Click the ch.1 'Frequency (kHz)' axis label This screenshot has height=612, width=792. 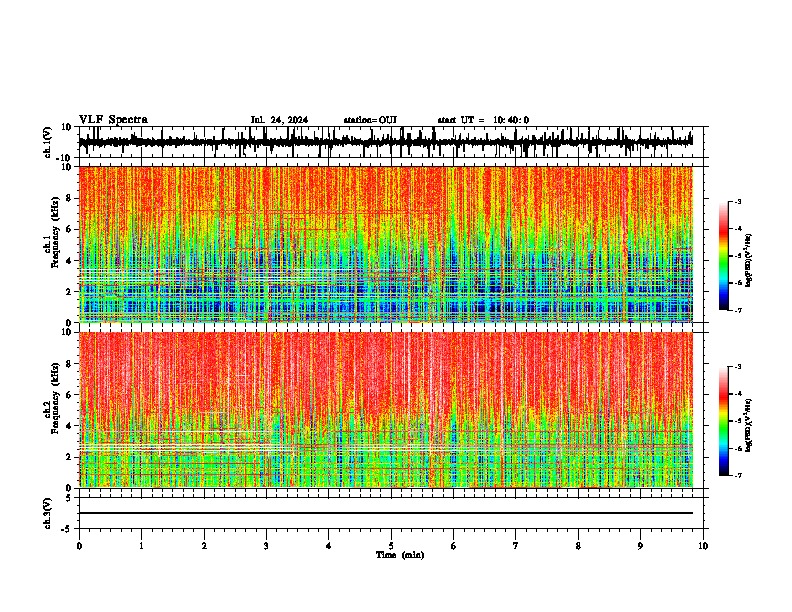(x=56, y=233)
